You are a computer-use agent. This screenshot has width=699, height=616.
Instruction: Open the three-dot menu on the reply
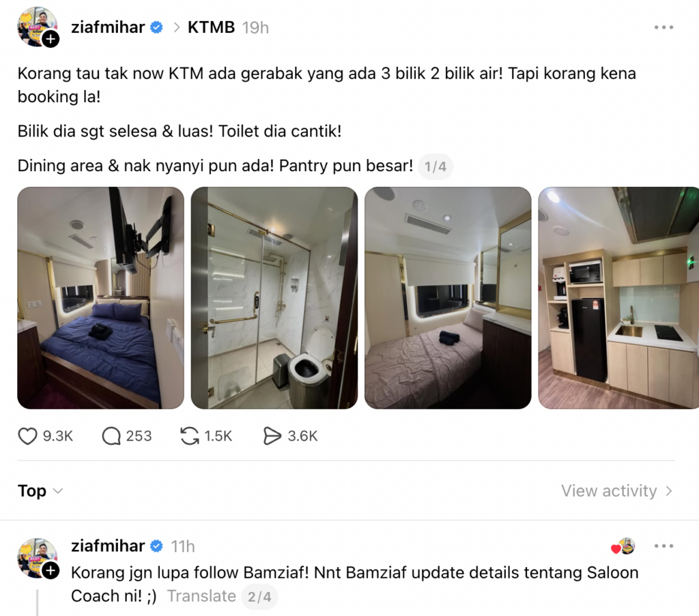pyautogui.click(x=664, y=546)
